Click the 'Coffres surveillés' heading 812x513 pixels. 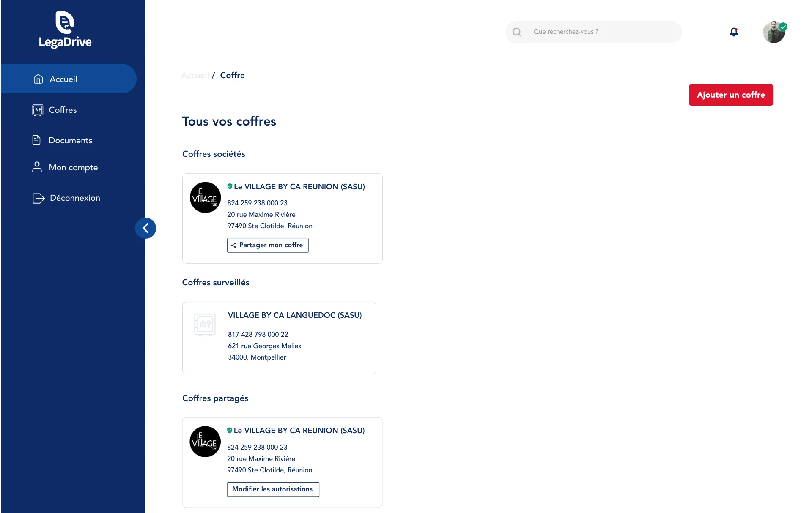coord(216,282)
